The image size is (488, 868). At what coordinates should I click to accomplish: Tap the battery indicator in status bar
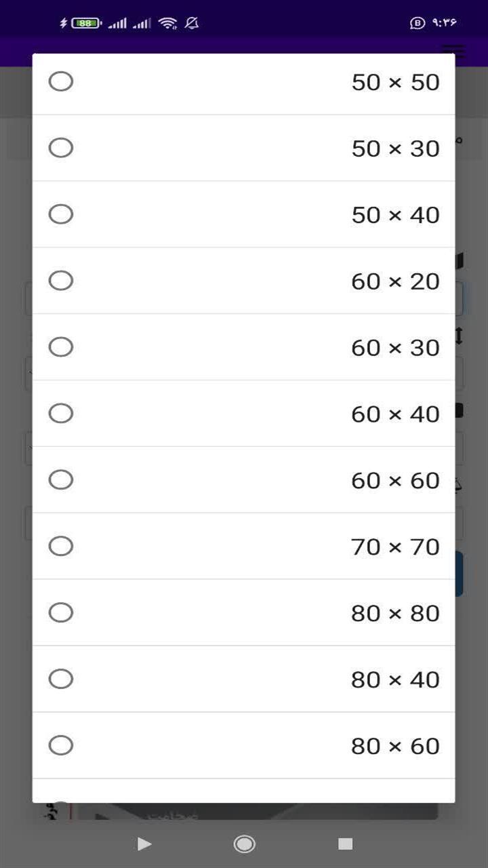[x=86, y=23]
